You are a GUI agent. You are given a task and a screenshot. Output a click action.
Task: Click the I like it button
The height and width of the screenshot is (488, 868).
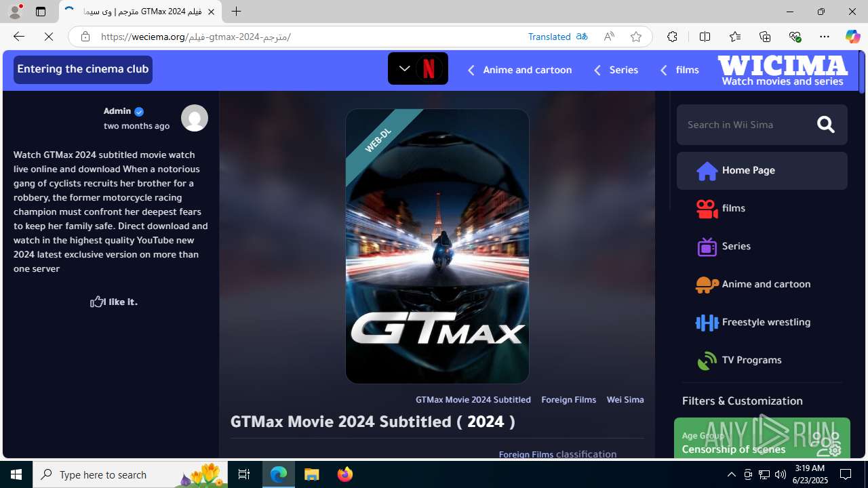(113, 302)
